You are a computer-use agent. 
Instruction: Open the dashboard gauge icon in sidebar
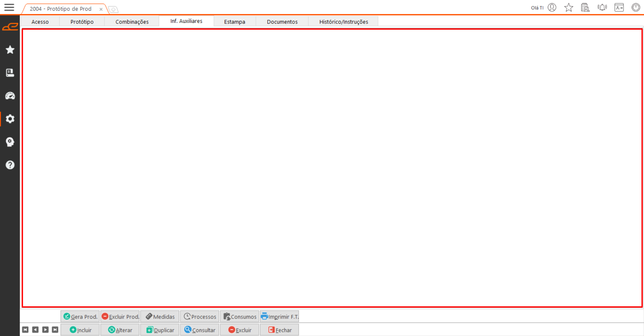pyautogui.click(x=10, y=96)
